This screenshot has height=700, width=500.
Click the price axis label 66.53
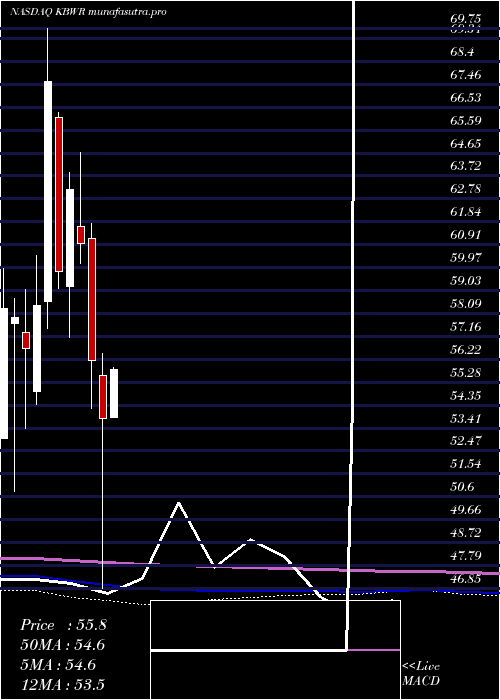click(466, 98)
